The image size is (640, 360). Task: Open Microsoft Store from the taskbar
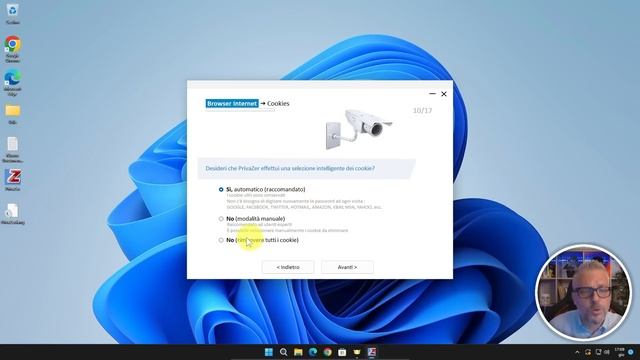click(x=342, y=352)
